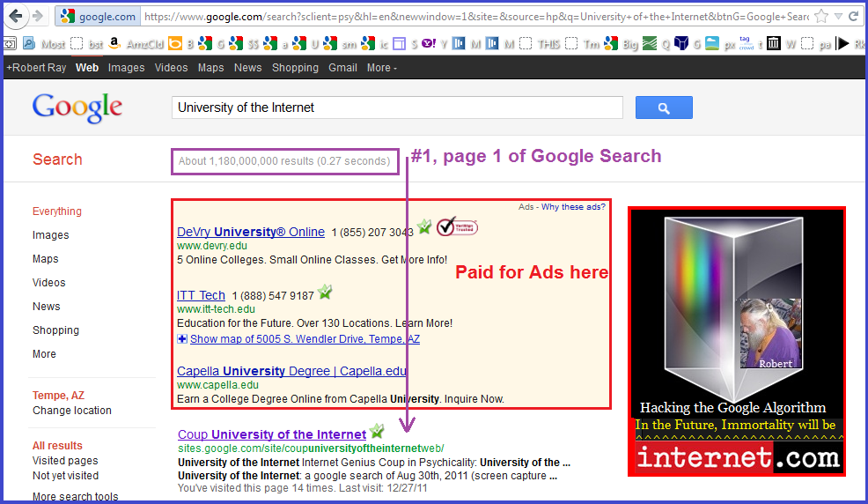Open the 'DeVry University® Online' ad
The image size is (868, 504).
pos(251,232)
